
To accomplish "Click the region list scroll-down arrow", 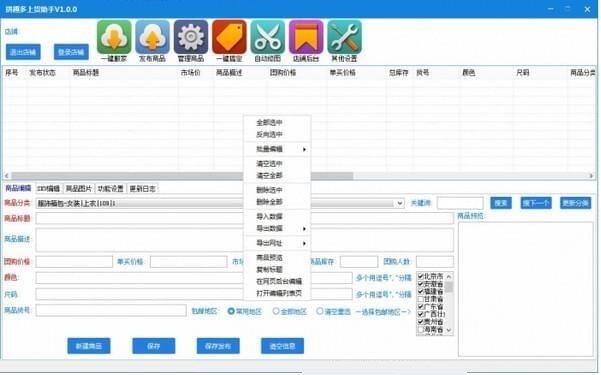I will (449, 330).
